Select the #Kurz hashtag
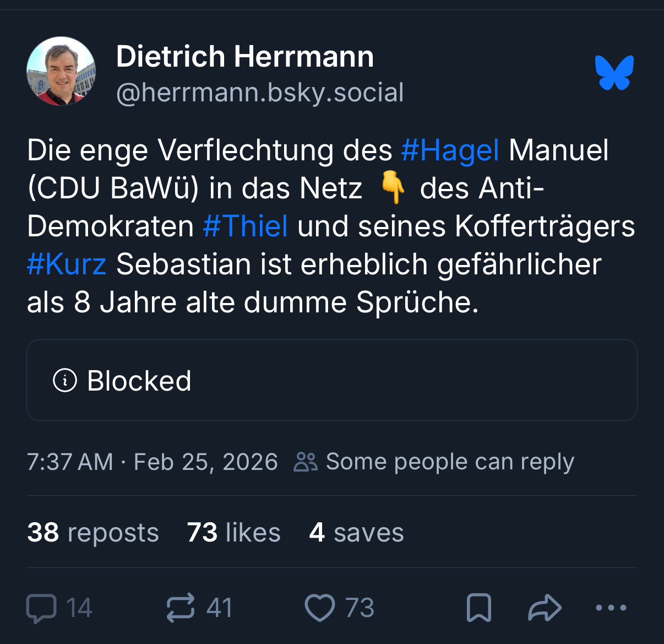Screen dimensions: 664x644 [x=67, y=264]
